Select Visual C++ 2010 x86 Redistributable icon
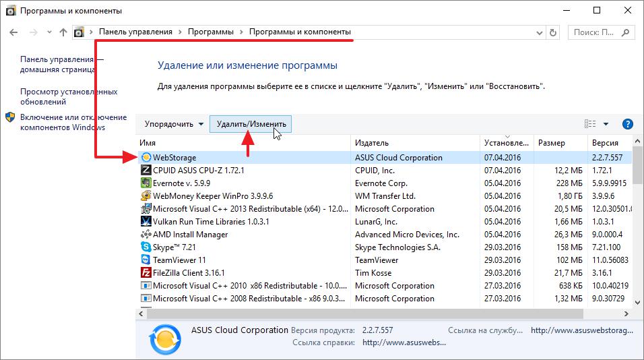 tap(146, 286)
